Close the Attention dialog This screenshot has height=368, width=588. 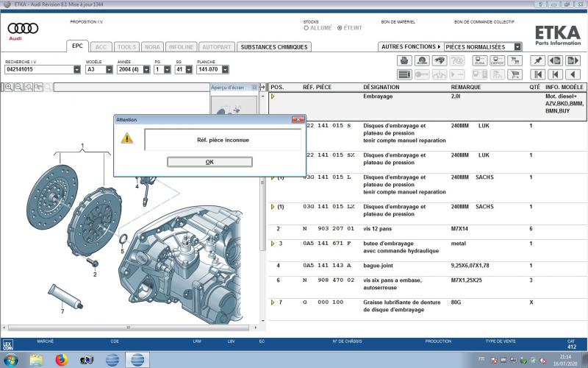[x=298, y=120]
